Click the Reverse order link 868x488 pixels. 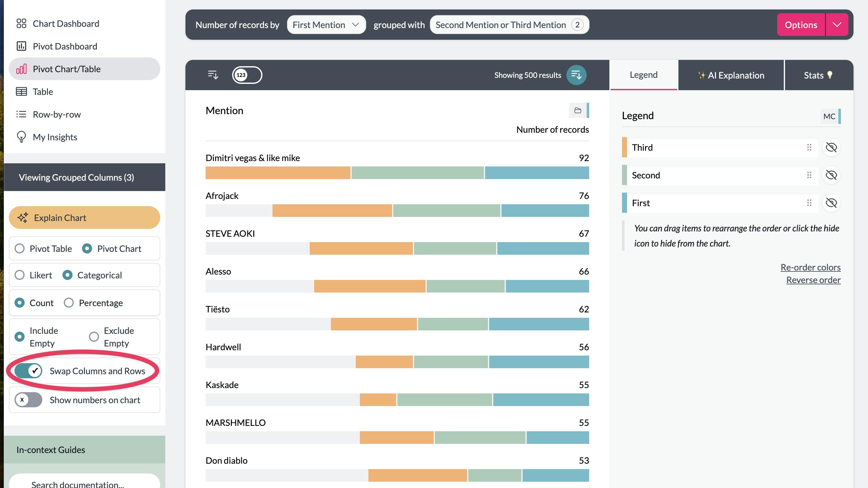click(813, 280)
